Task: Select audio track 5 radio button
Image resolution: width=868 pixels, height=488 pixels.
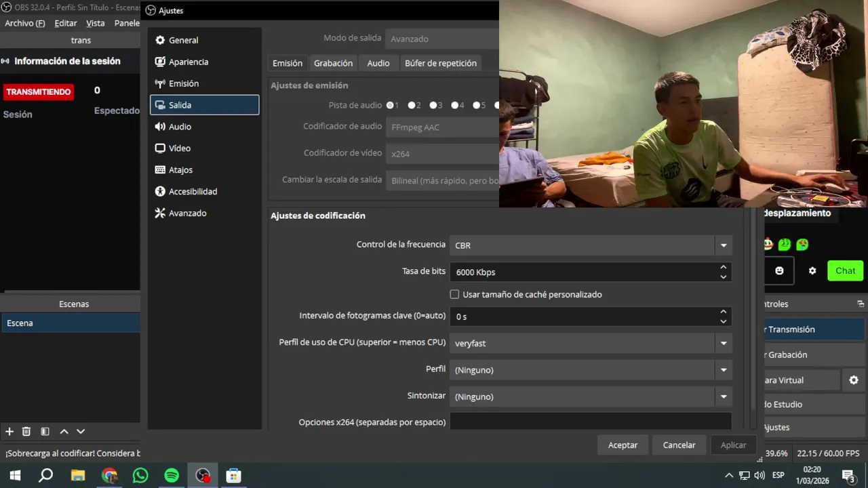Action: [x=476, y=105]
